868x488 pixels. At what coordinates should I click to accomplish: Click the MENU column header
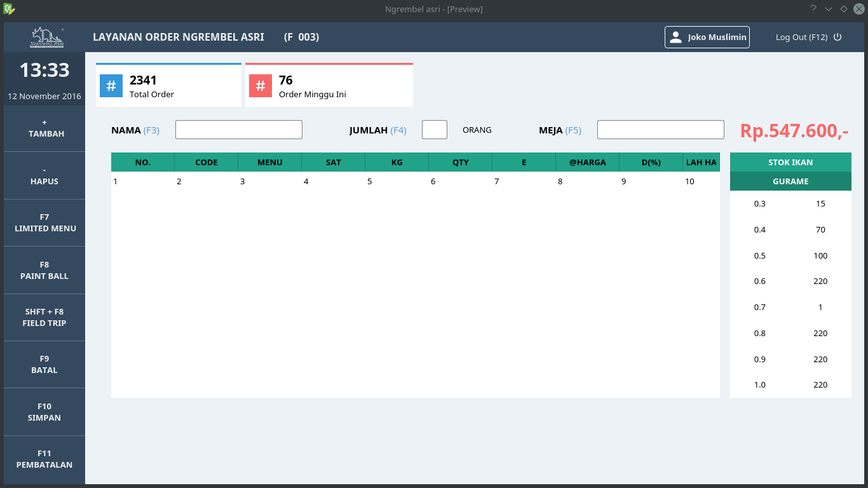coord(270,162)
